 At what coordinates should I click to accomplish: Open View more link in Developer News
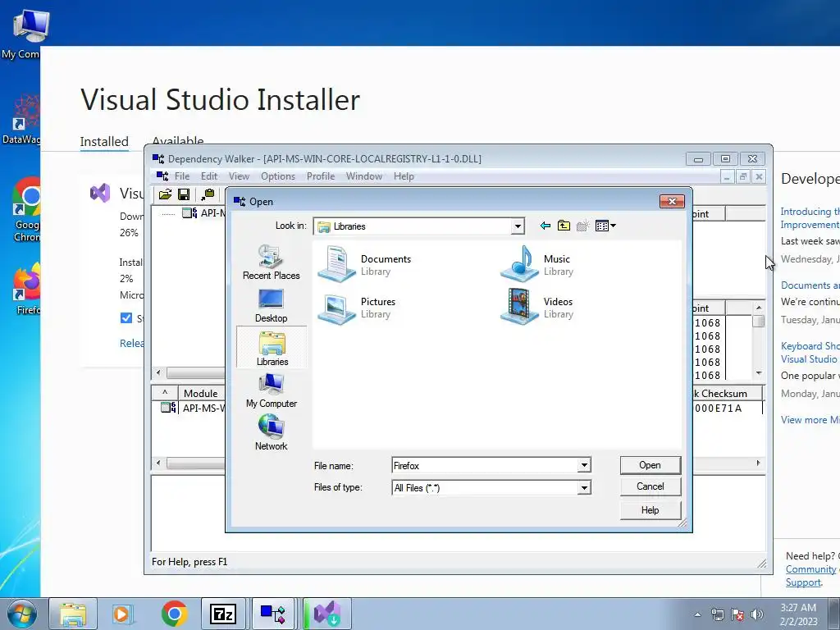810,419
